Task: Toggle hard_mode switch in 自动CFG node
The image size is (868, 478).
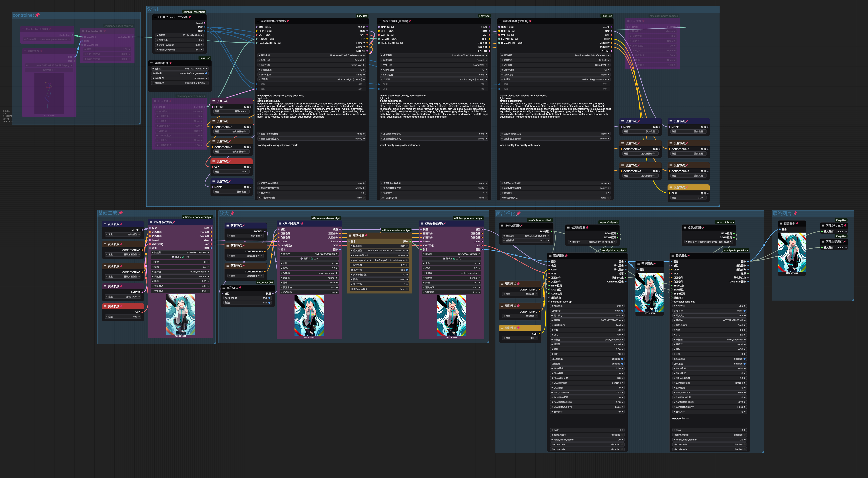Action: point(269,298)
